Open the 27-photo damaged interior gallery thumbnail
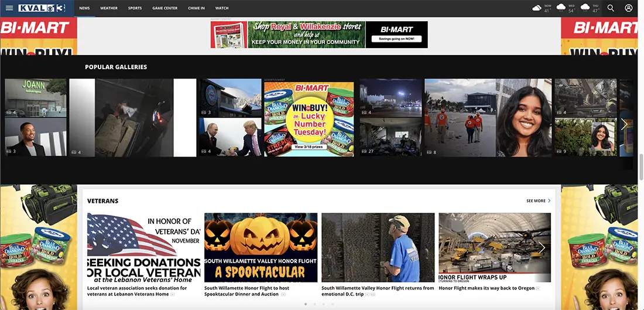This screenshot has height=310, width=644. click(390, 137)
